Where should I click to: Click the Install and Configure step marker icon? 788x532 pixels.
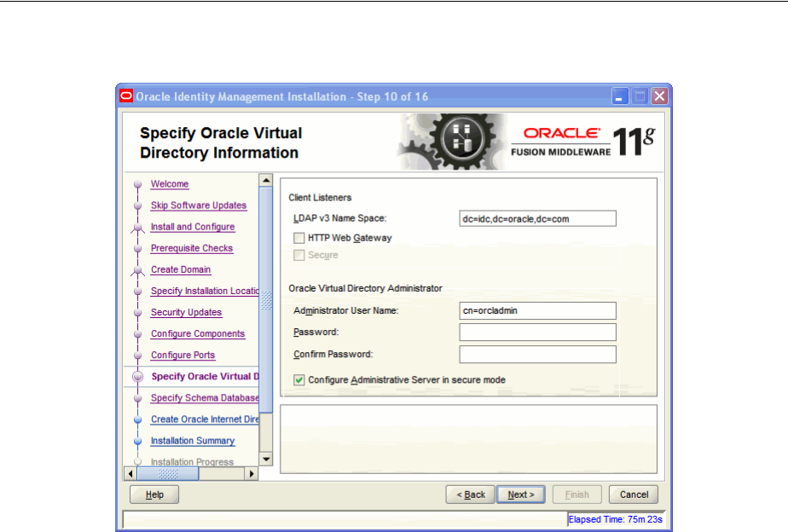coord(137,228)
